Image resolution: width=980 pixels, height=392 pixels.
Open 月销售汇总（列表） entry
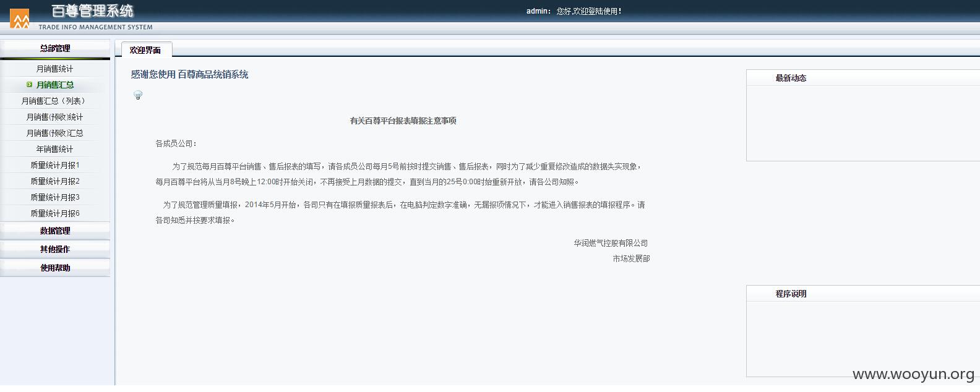pos(54,101)
